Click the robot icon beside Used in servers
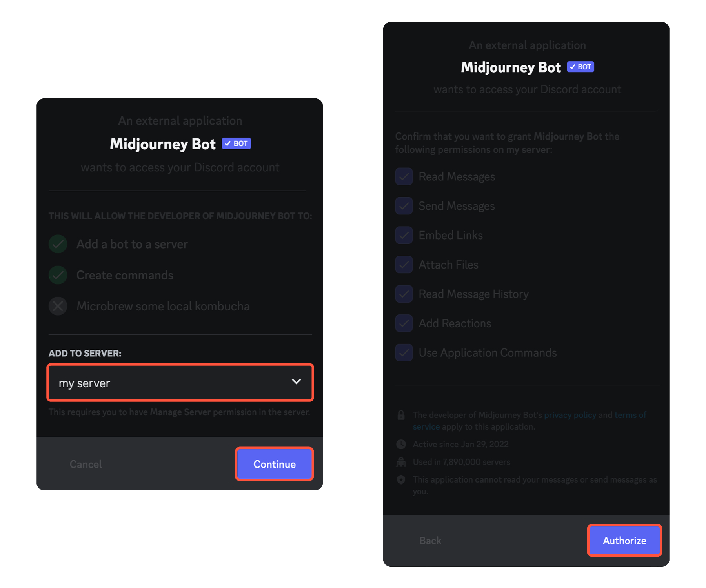Screen dimensions: 706x588 (401, 462)
